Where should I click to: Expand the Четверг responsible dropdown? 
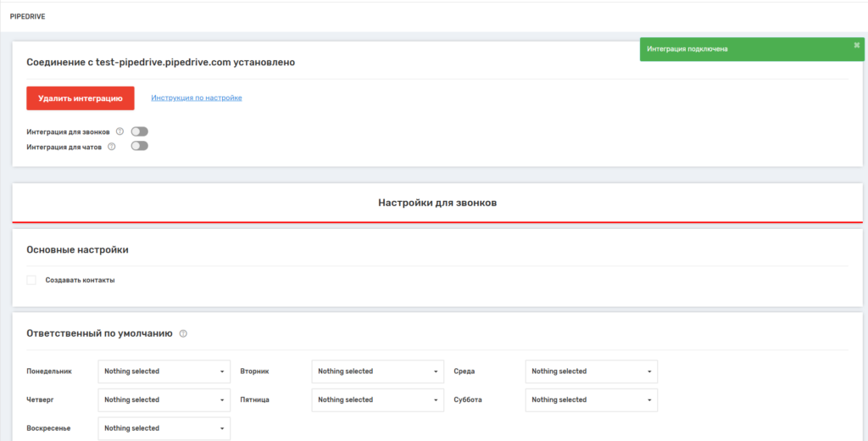tap(164, 399)
